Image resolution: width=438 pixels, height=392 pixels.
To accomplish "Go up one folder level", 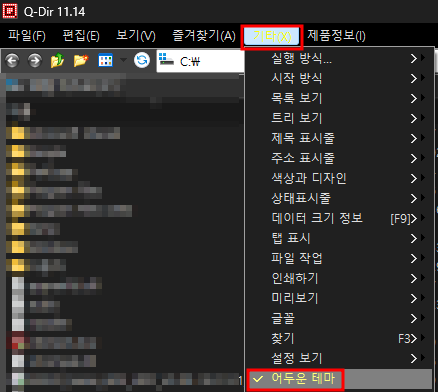I will click(57, 61).
